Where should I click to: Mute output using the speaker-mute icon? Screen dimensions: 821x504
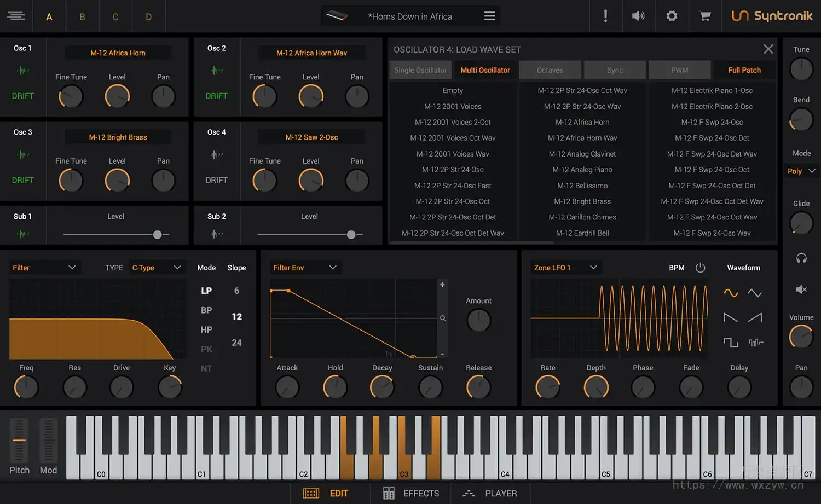point(801,289)
